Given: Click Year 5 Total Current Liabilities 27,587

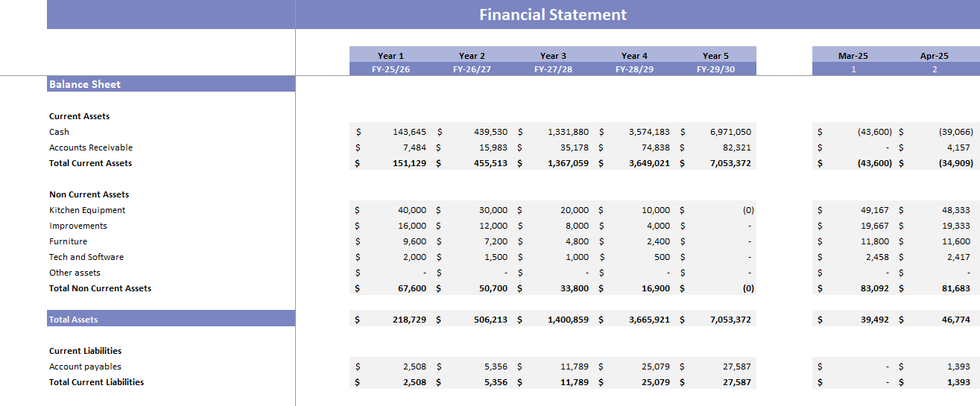Looking at the screenshot, I should (x=737, y=382).
